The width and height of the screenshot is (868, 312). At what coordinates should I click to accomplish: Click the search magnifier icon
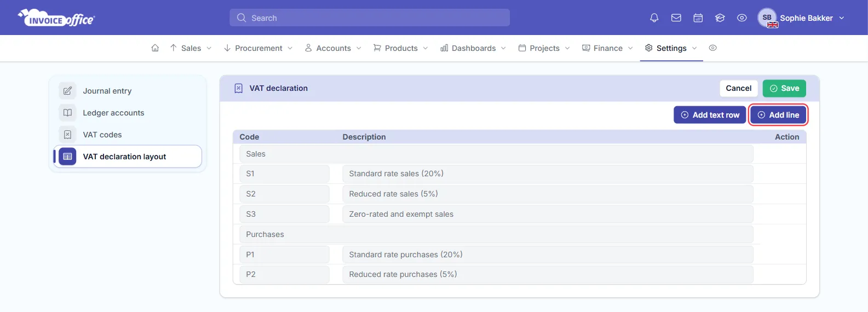(242, 18)
